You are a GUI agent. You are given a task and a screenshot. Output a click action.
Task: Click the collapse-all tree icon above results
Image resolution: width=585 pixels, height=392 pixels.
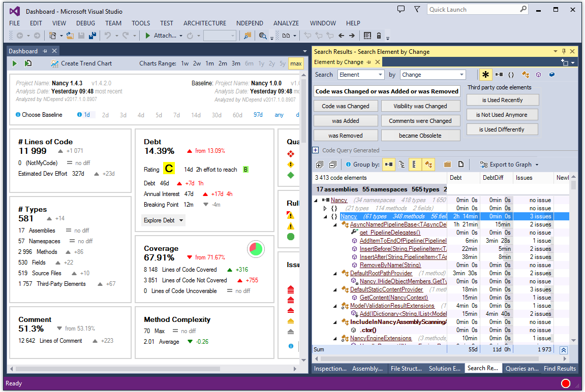(x=333, y=165)
